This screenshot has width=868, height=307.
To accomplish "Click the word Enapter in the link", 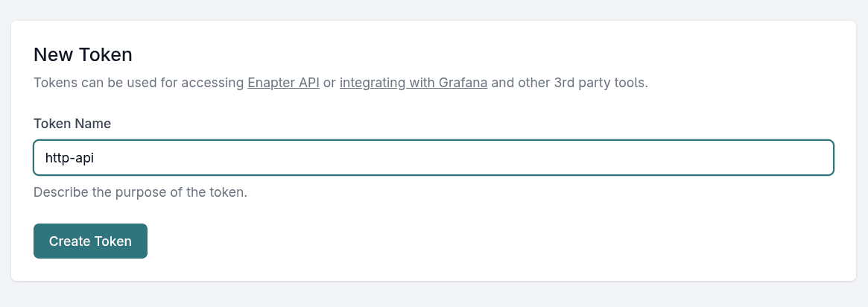I will (271, 83).
